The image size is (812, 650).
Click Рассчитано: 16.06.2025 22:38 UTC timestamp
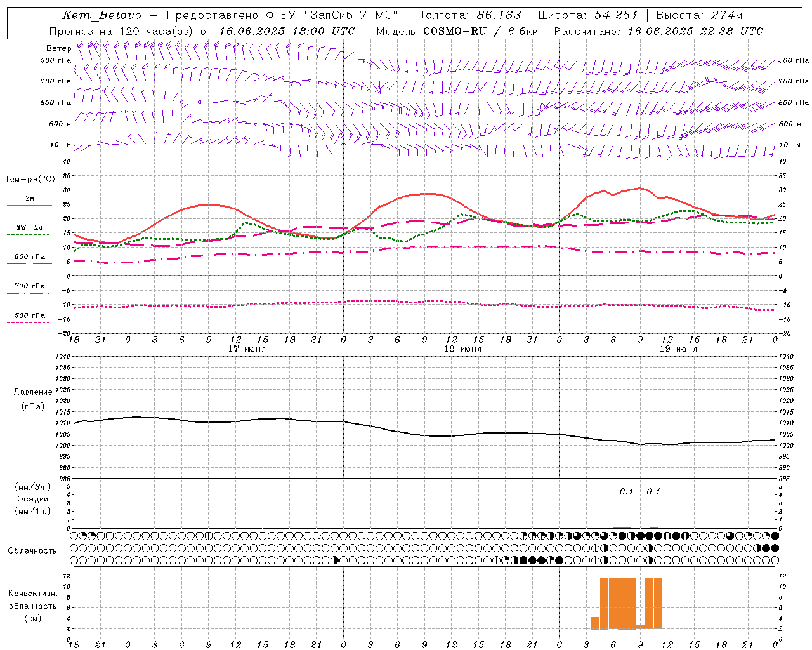[658, 31]
